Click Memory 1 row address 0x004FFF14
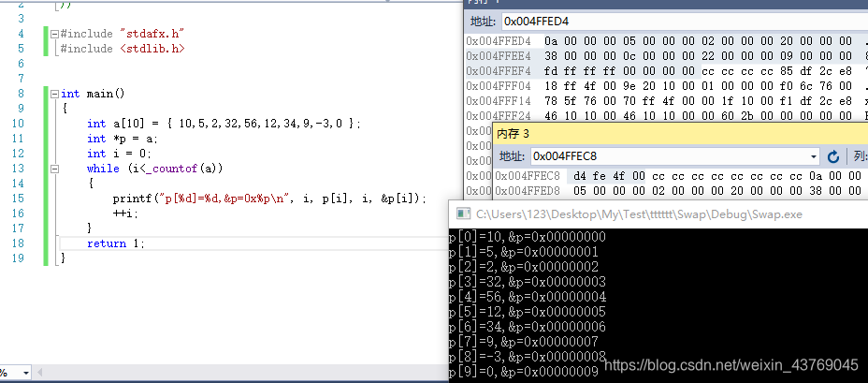Image resolution: width=868 pixels, height=383 pixels. [499, 101]
